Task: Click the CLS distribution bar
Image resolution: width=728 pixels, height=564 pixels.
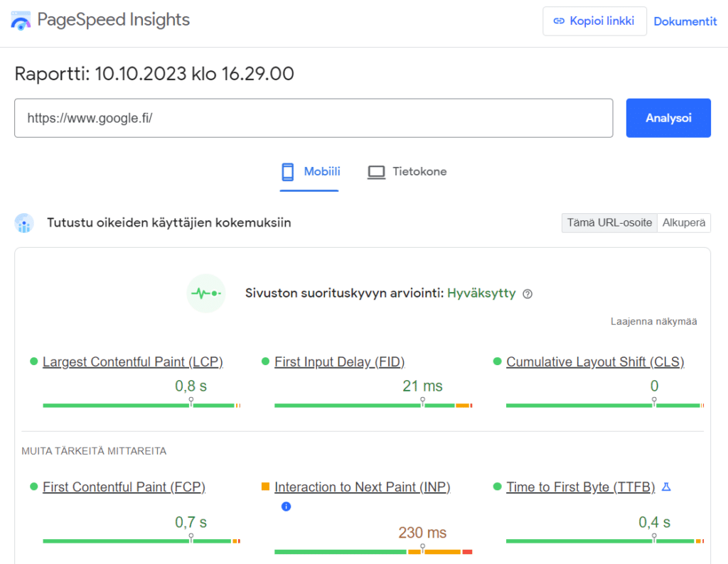Action: tap(605, 406)
